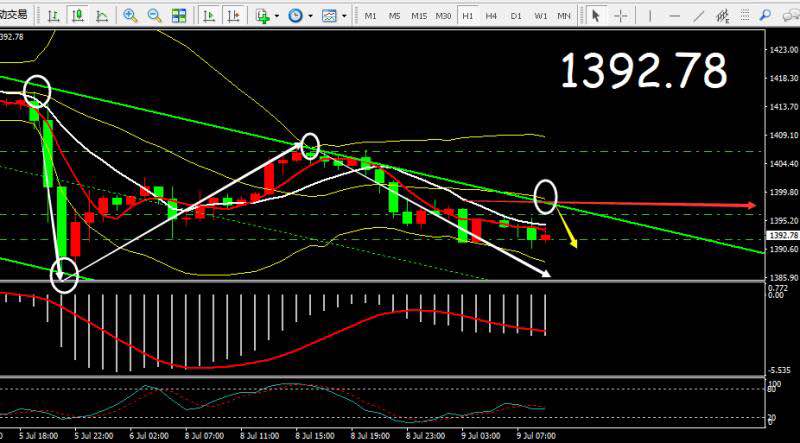Select M5 timeframe

(x=394, y=16)
